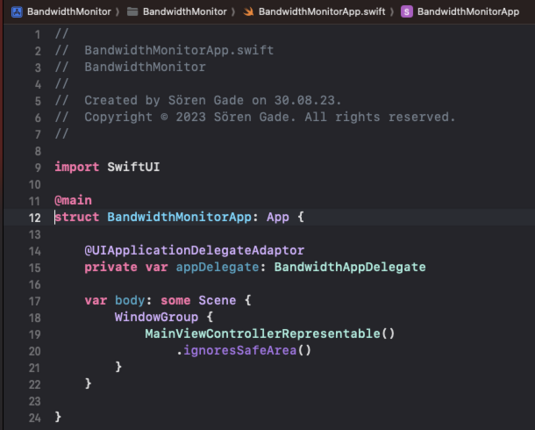Click closing brace on line 24
The height and width of the screenshot is (430, 535).
pos(58,417)
